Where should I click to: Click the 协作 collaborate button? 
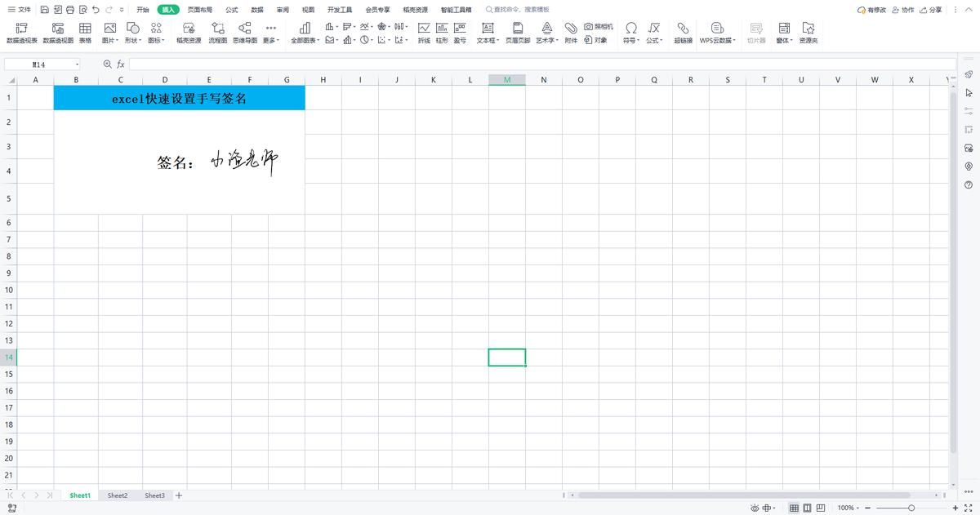(x=902, y=10)
